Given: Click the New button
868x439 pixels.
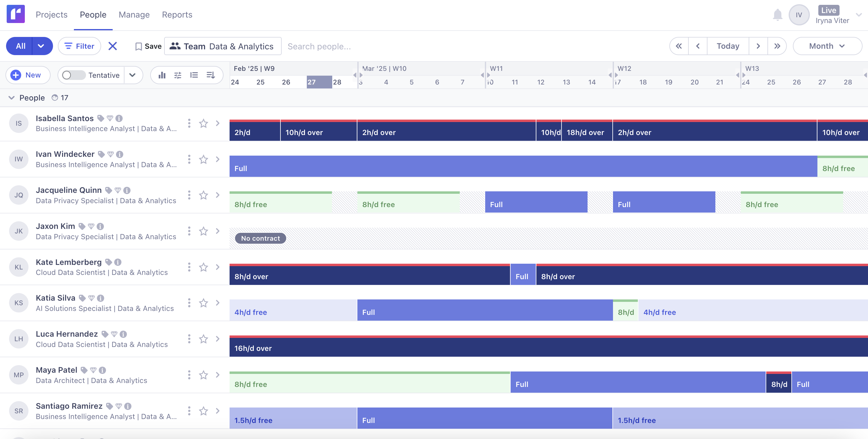Looking at the screenshot, I should point(28,75).
